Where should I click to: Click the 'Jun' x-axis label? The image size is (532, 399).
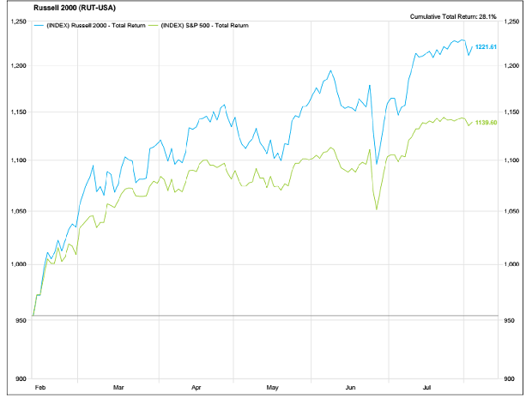click(350, 387)
